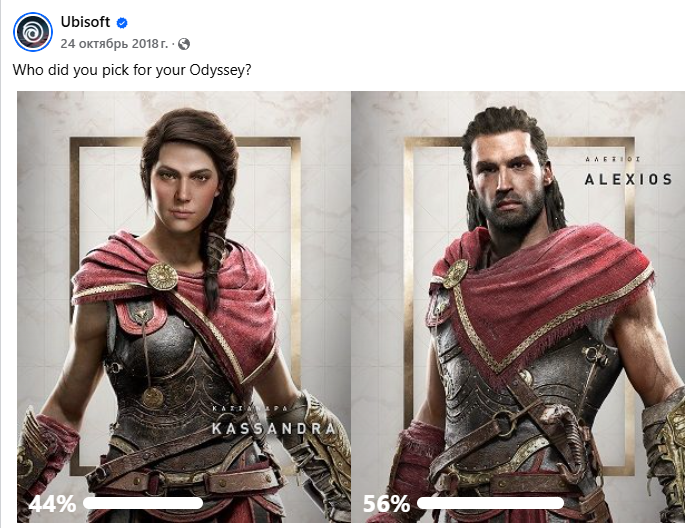Click the 44% Kassandra result bar
The width and height of the screenshot is (694, 528).
pyautogui.click(x=143, y=503)
